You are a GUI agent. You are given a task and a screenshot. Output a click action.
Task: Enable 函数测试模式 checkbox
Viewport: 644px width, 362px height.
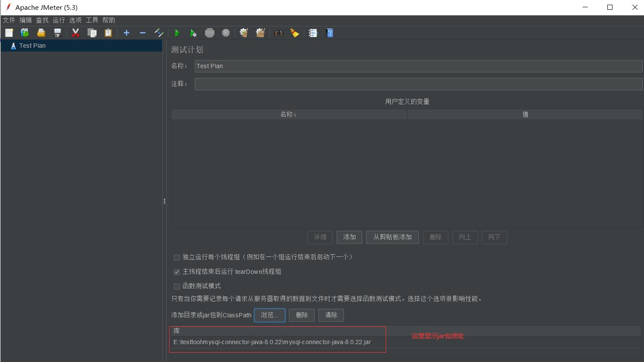177,287
